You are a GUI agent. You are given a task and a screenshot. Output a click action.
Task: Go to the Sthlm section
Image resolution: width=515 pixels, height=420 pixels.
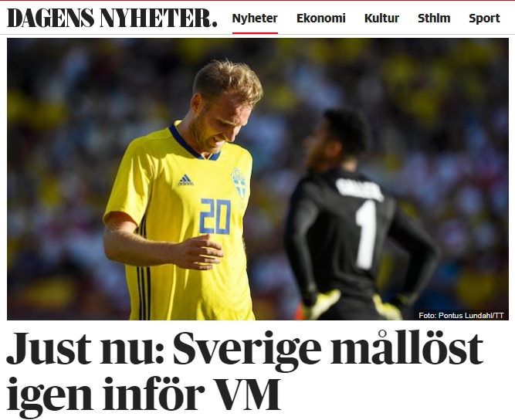click(434, 18)
